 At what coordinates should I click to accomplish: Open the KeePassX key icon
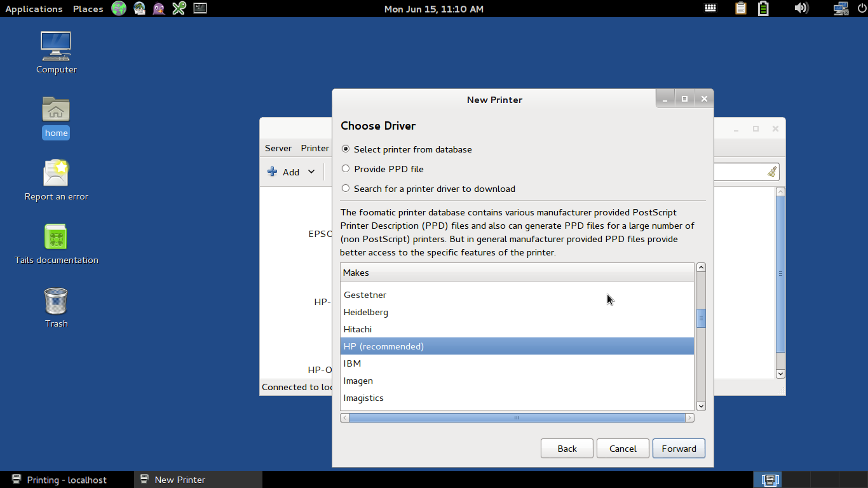click(179, 8)
